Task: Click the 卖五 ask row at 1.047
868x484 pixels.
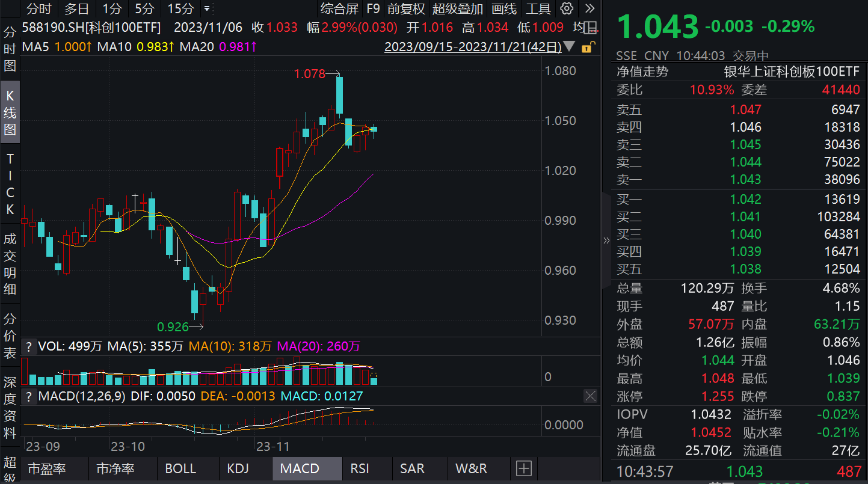Action: pyautogui.click(x=738, y=109)
